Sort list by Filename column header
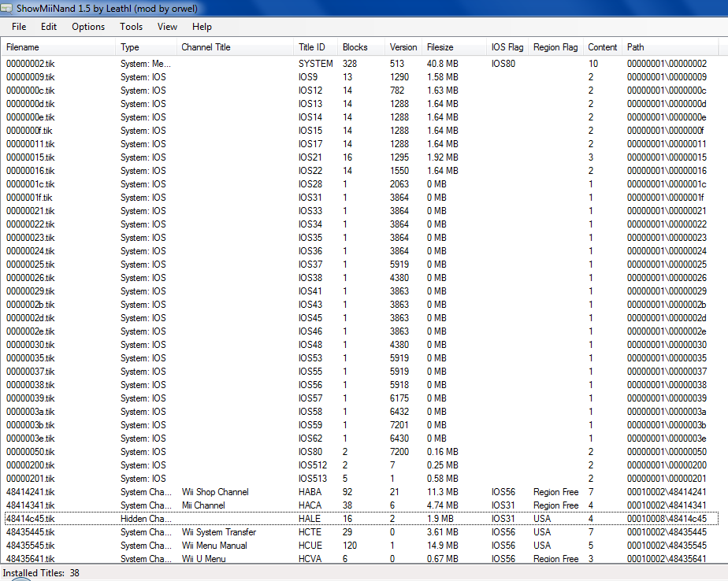 coord(23,47)
